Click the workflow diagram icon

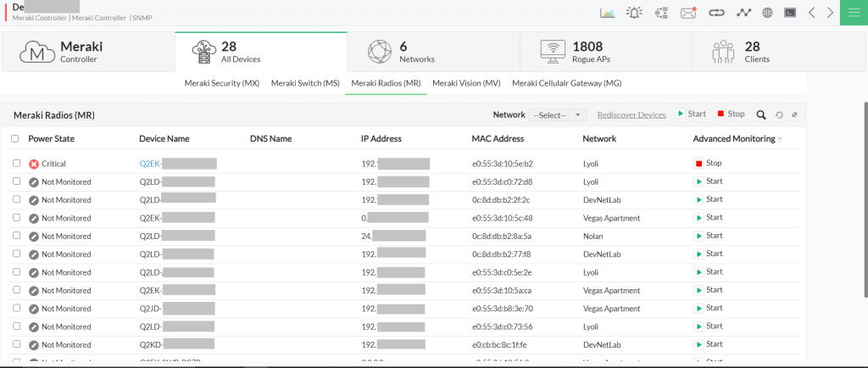tap(661, 13)
